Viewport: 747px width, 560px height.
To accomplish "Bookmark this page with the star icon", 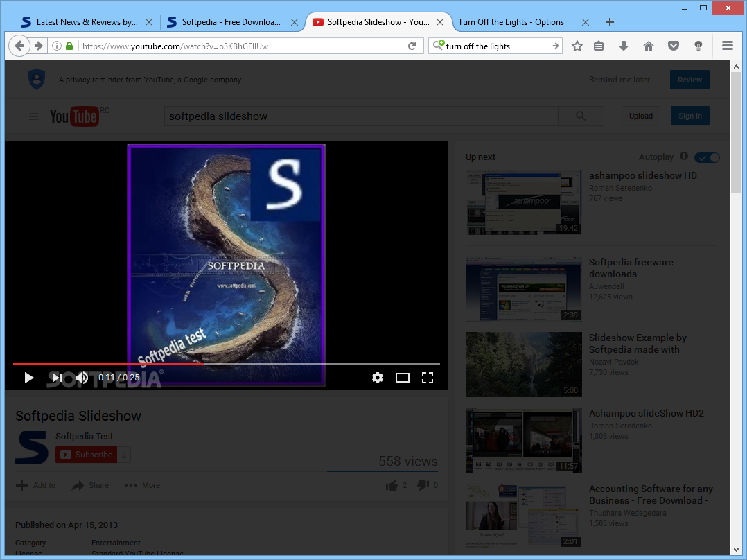I will (577, 46).
